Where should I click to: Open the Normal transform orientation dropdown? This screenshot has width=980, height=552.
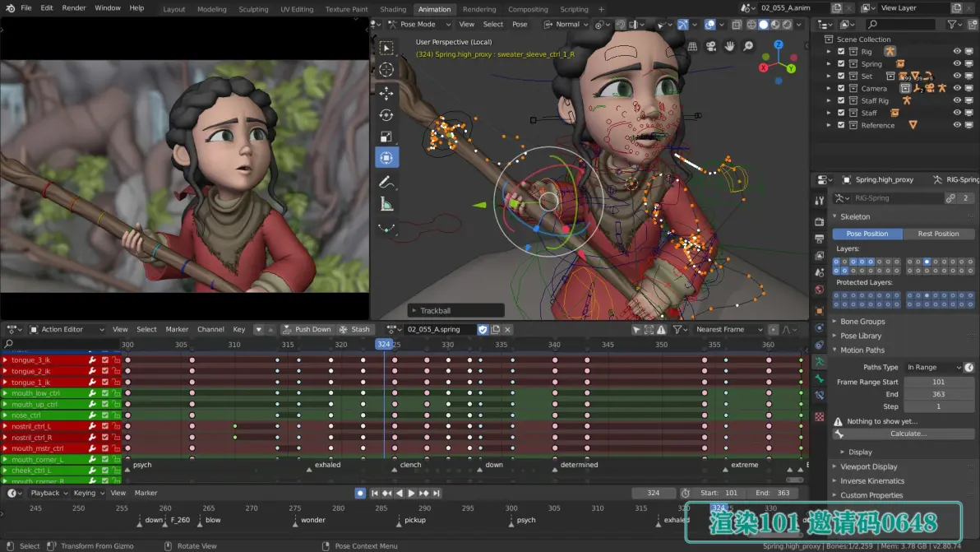coord(566,25)
